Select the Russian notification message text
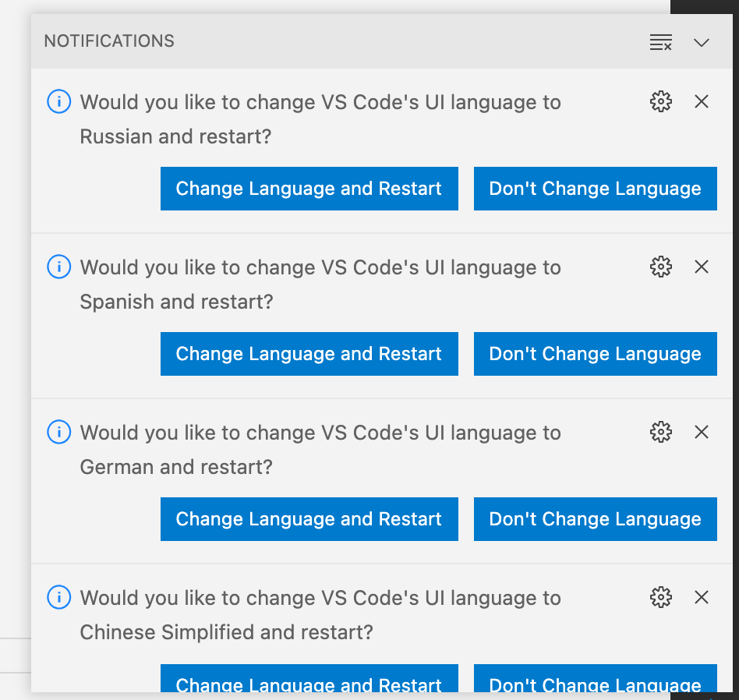739x700 pixels. pos(320,119)
